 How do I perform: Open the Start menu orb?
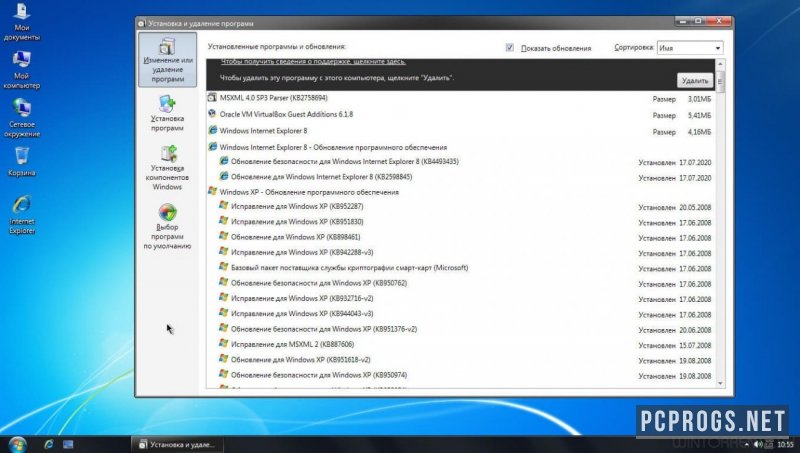coord(17,444)
